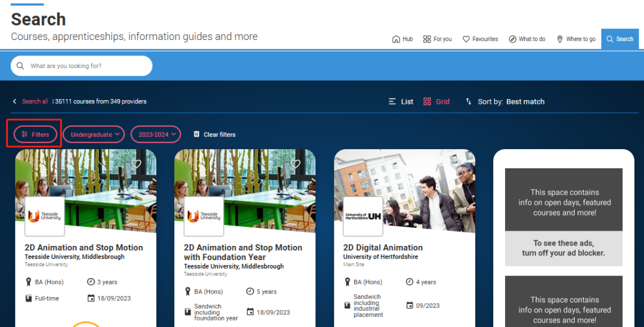Expand the 2023-2024 year dropdown
The image size is (644, 327).
click(x=156, y=135)
